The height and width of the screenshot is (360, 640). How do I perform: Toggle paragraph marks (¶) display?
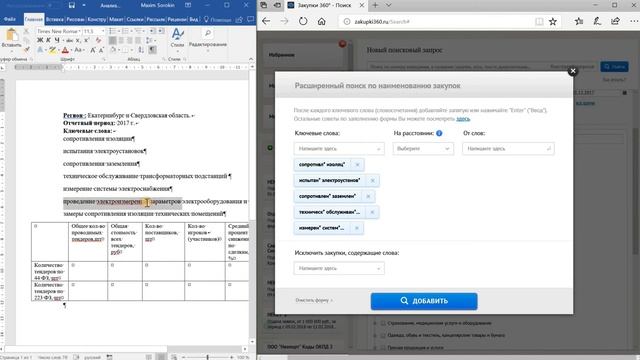[152, 50]
